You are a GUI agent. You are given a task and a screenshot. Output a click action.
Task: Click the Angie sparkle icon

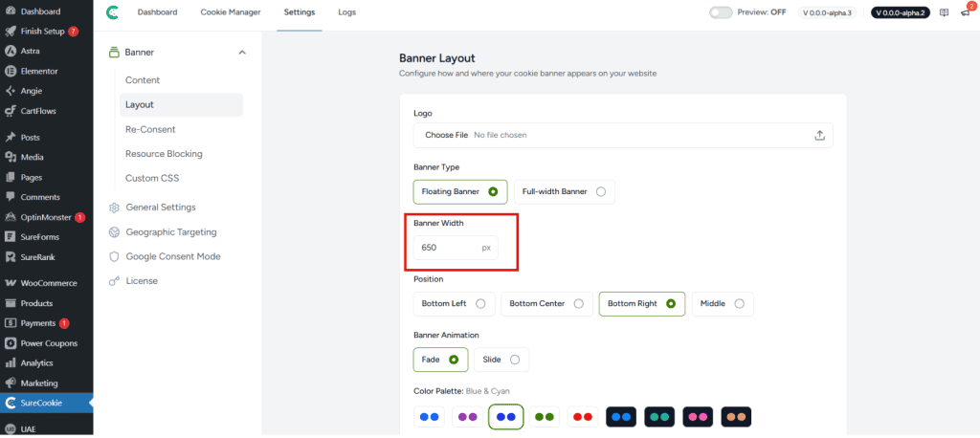[x=10, y=91]
